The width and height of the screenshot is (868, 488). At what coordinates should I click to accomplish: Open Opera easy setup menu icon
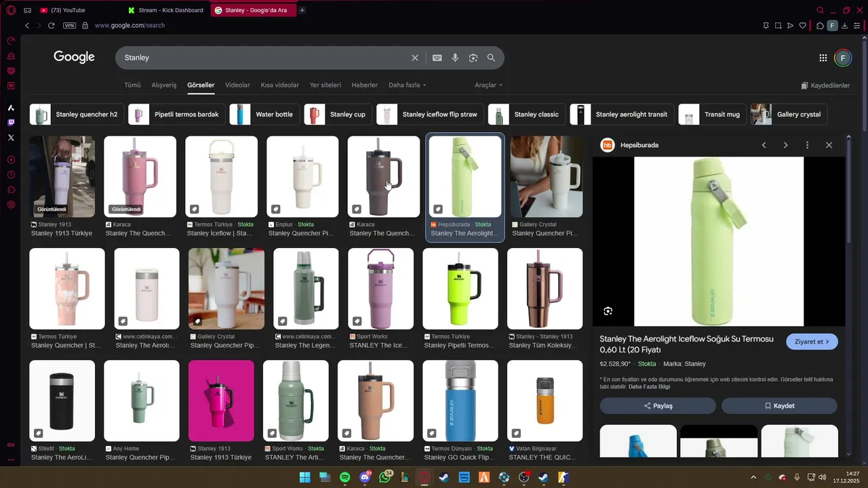[857, 26]
